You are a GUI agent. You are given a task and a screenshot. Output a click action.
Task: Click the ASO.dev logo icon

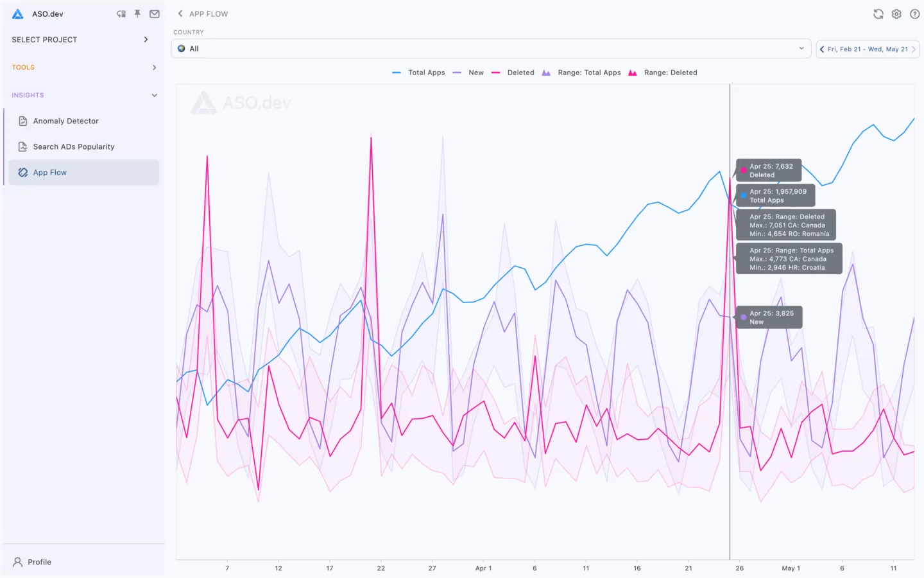pyautogui.click(x=17, y=13)
